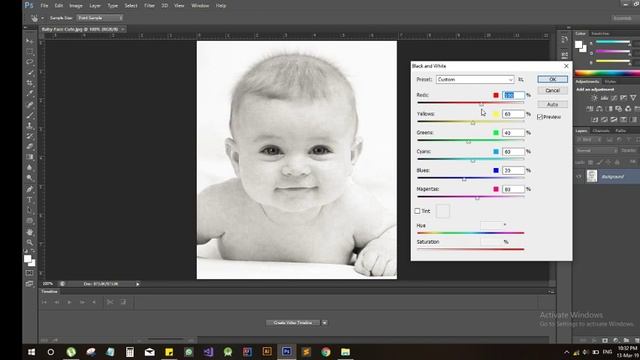Image resolution: width=640 pixels, height=360 pixels.
Task: Open the Window menu
Action: (x=200, y=6)
